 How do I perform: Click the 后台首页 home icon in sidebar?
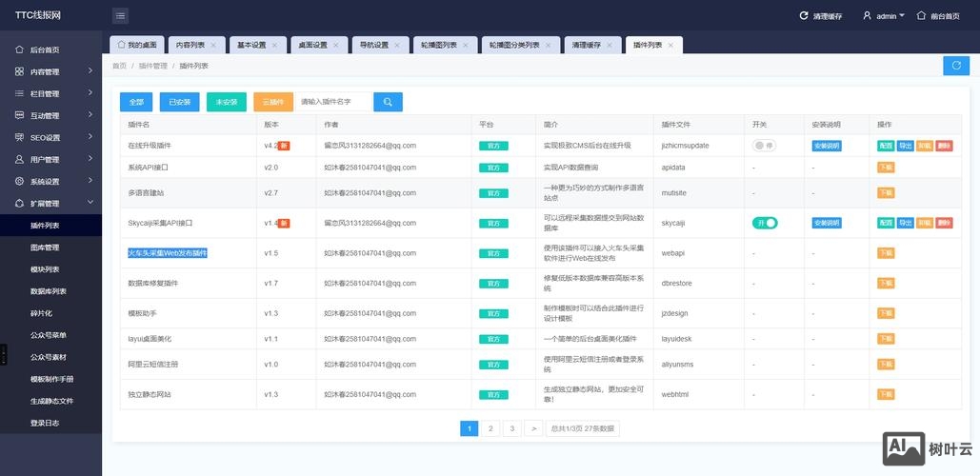click(x=19, y=50)
